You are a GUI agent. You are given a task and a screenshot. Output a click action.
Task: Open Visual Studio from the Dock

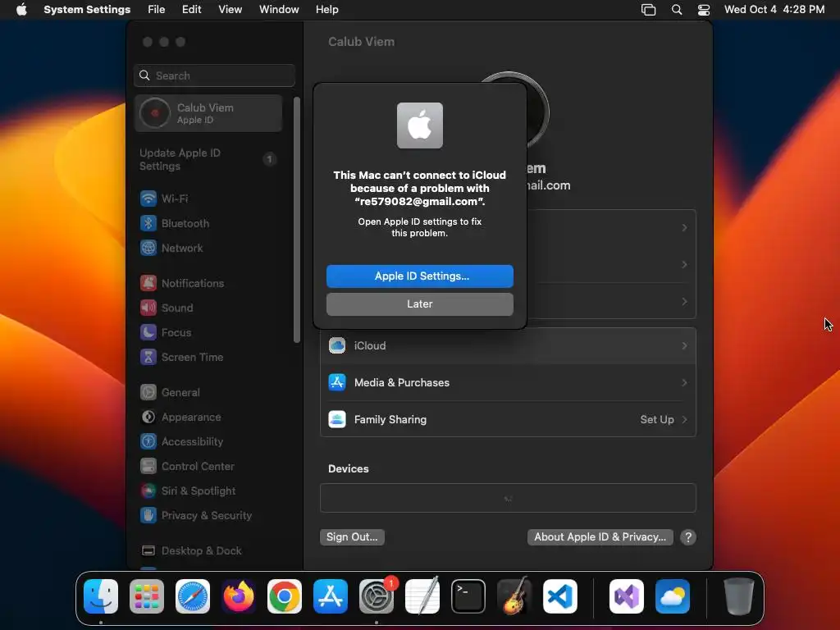[x=627, y=596]
